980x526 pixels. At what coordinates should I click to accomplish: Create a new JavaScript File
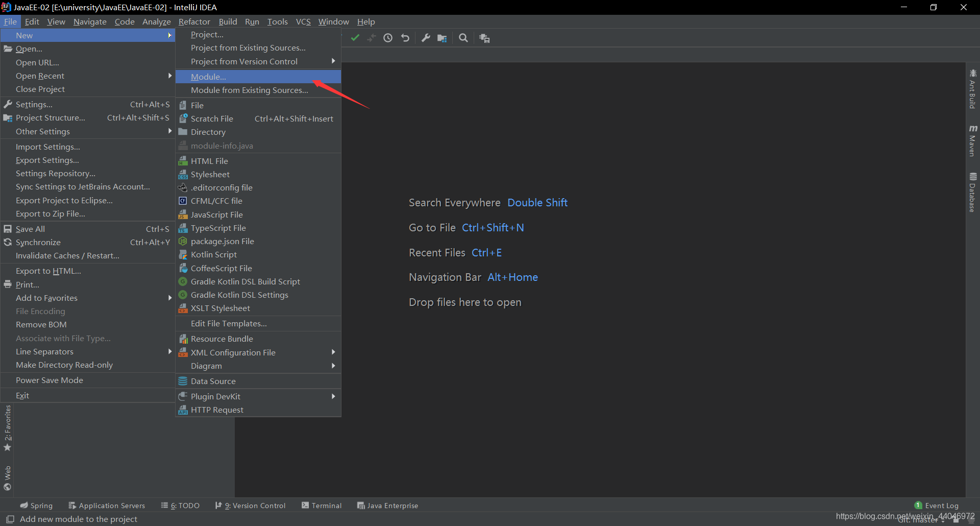[x=258, y=214]
